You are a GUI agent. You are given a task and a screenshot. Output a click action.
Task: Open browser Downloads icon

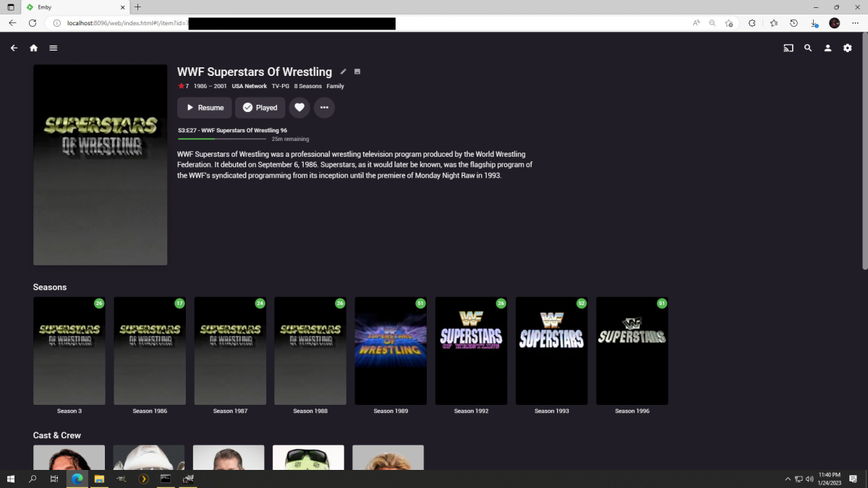point(814,23)
